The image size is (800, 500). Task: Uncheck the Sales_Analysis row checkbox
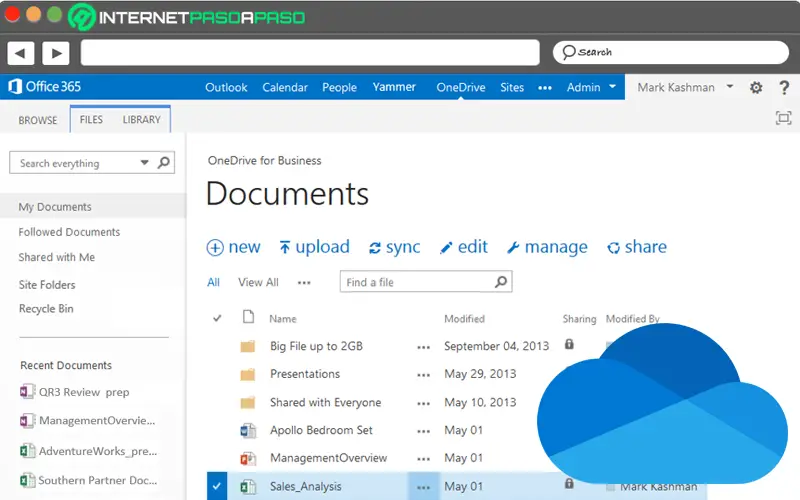(217, 487)
